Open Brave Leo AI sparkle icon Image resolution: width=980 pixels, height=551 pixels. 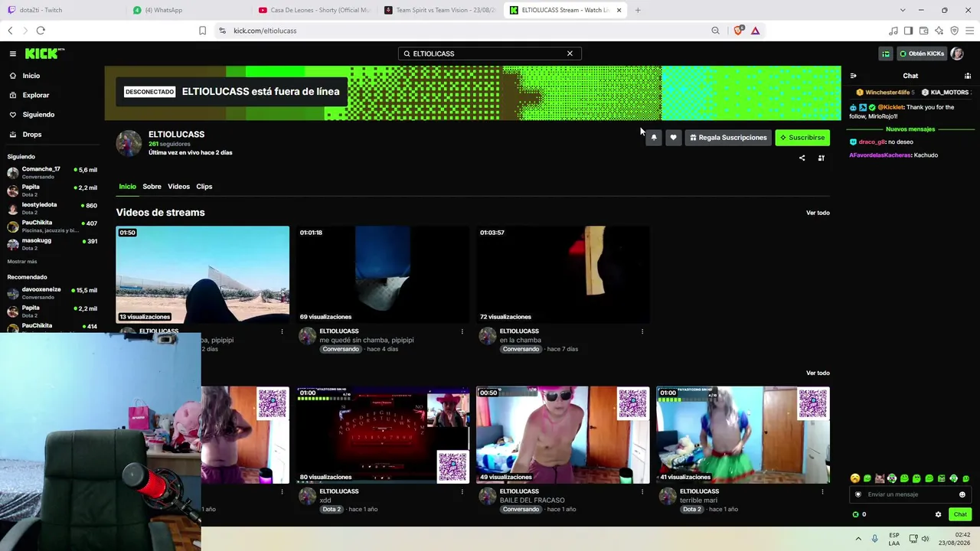coord(939,31)
